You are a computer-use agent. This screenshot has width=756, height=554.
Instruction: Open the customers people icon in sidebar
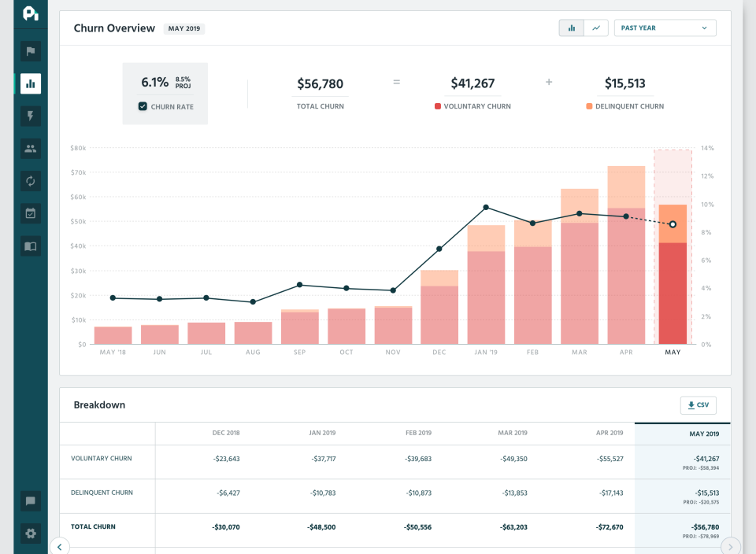pyautogui.click(x=31, y=148)
